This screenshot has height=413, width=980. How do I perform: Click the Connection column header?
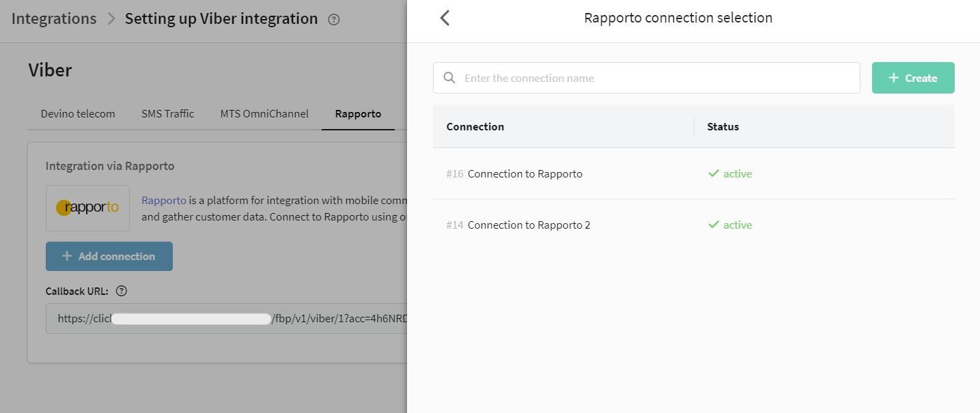[x=475, y=126]
